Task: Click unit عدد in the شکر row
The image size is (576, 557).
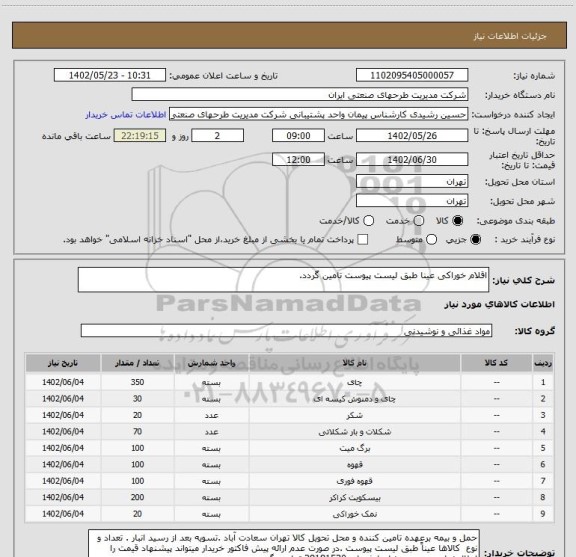Action: point(212,416)
